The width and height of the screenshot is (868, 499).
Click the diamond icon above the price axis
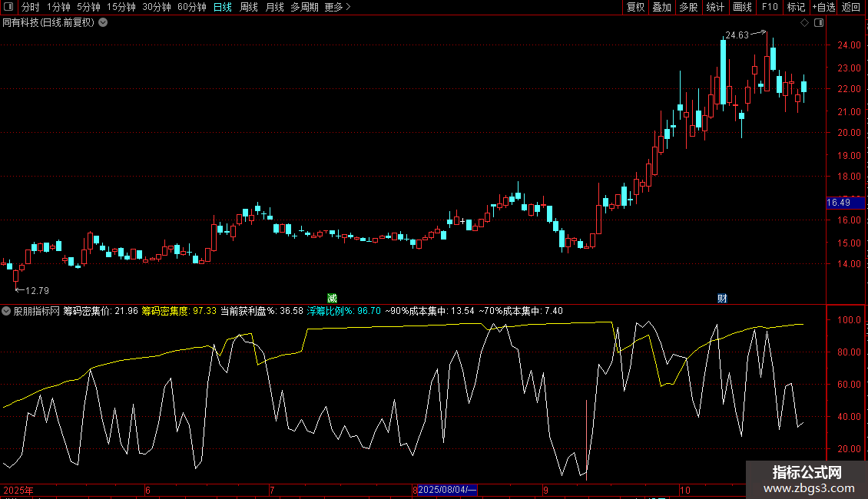pyautogui.click(x=805, y=23)
